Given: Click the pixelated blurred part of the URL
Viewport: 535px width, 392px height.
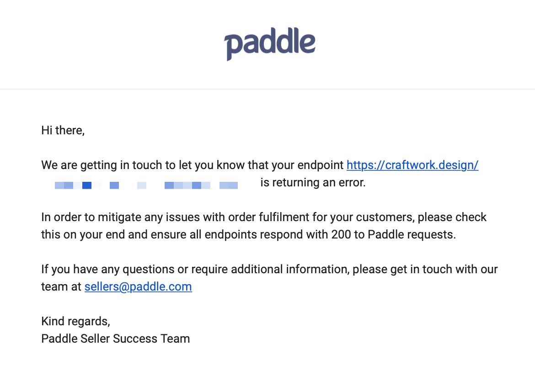Looking at the screenshot, I should tap(146, 185).
